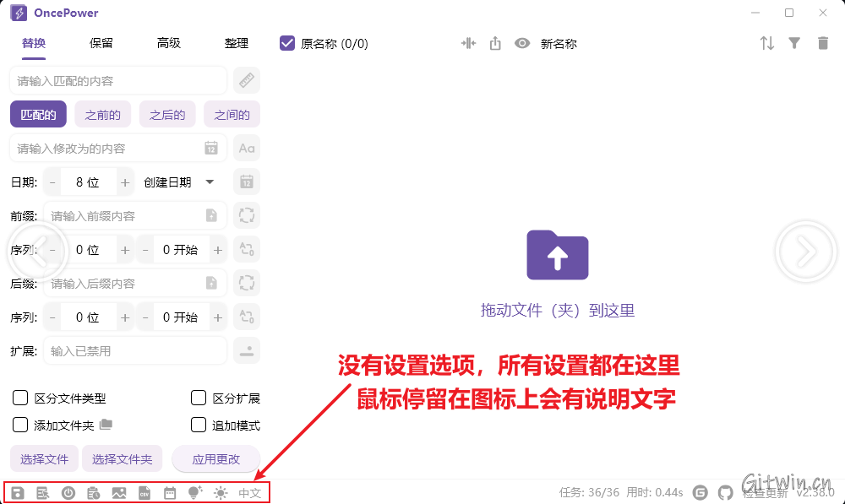Screen dimensions: 845x504
Task: Click the ruler icon beside the match input
Action: pos(247,81)
